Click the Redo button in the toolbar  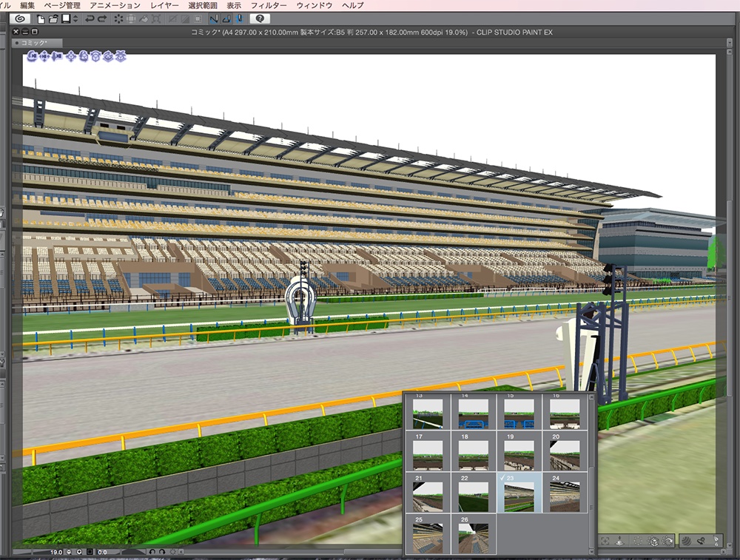(102, 21)
